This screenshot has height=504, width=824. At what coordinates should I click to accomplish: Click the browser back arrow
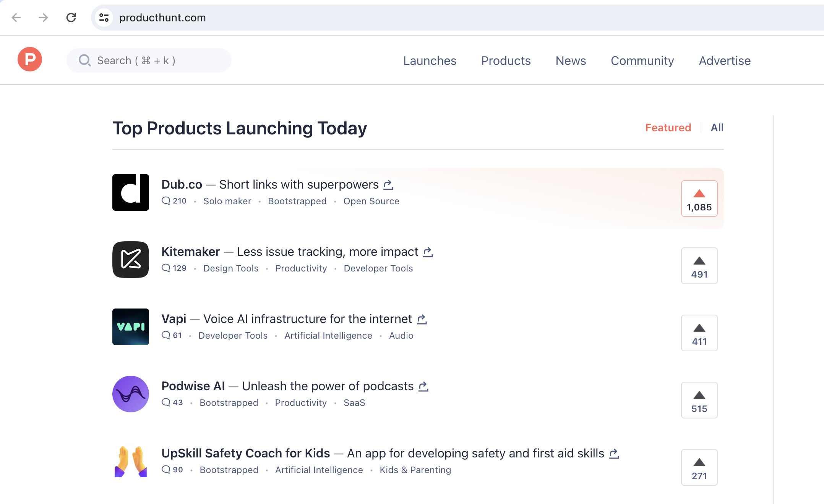pyautogui.click(x=16, y=18)
